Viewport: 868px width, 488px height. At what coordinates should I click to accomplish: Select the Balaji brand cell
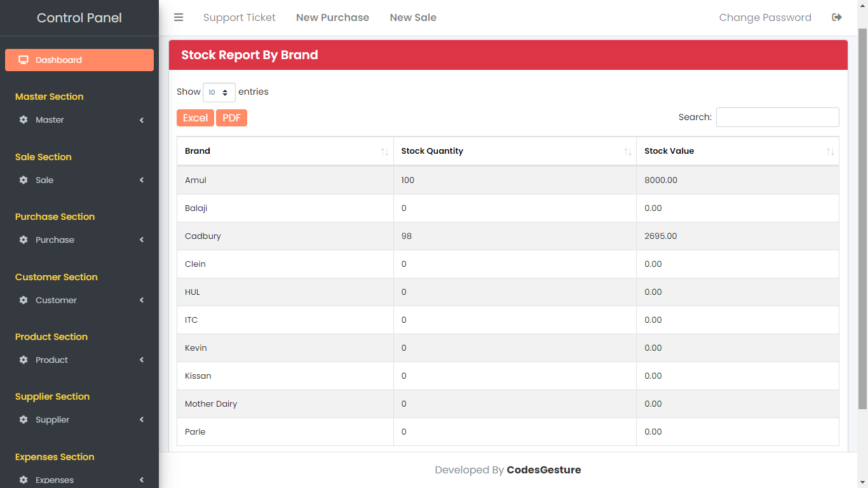tap(285, 208)
